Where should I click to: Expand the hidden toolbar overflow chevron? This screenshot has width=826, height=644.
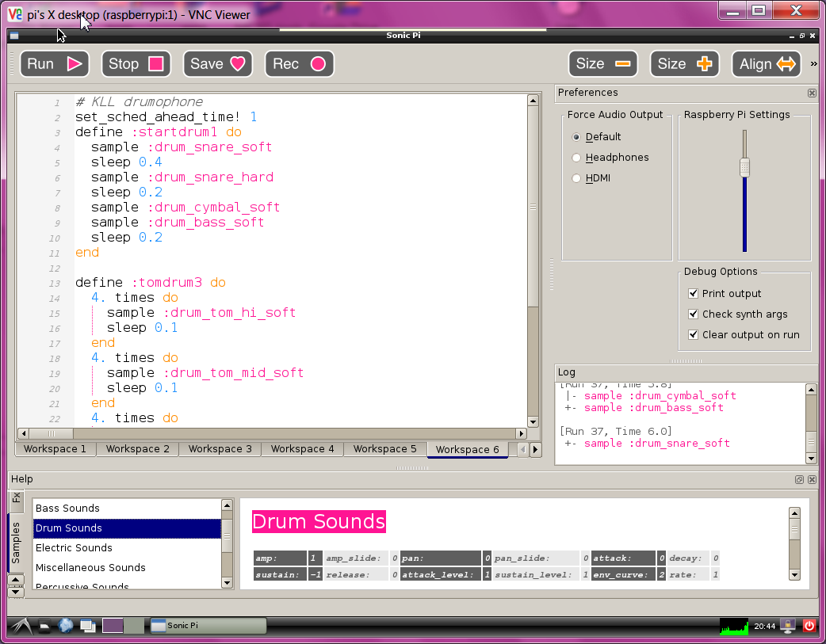pyautogui.click(x=813, y=64)
